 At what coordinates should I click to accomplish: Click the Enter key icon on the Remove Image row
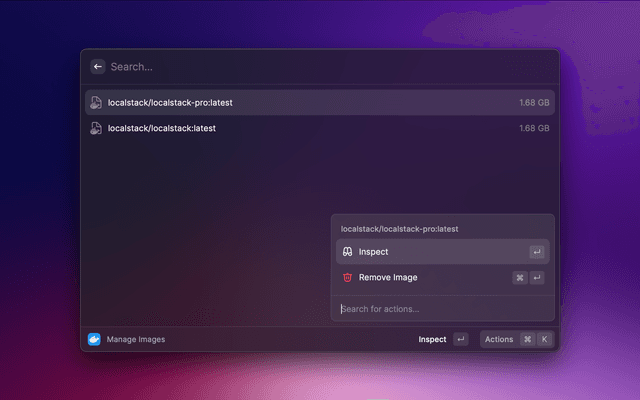537,277
